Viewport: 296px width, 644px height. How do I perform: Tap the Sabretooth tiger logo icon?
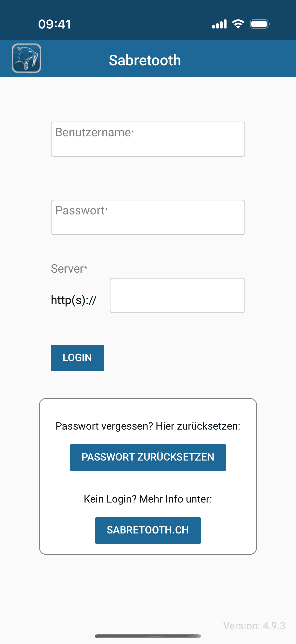click(27, 58)
